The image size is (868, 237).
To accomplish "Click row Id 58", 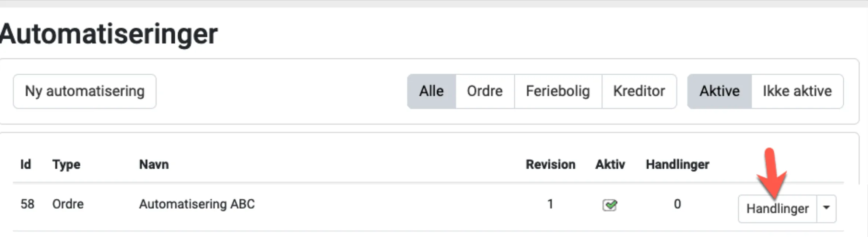I will tap(27, 204).
